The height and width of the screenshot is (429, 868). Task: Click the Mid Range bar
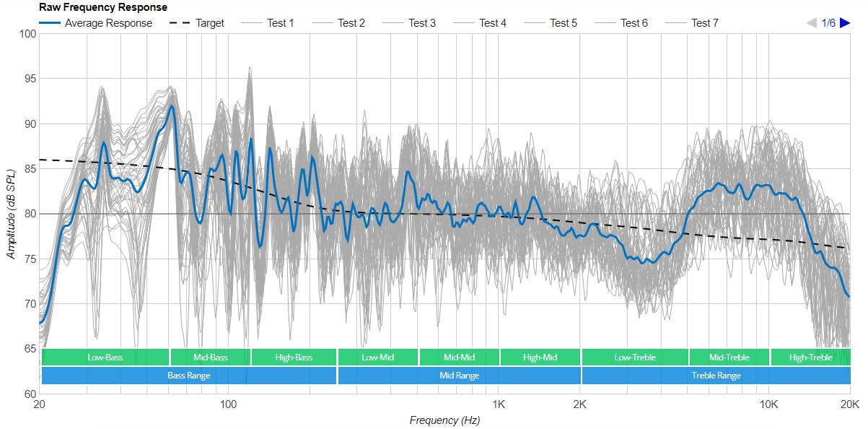click(459, 376)
